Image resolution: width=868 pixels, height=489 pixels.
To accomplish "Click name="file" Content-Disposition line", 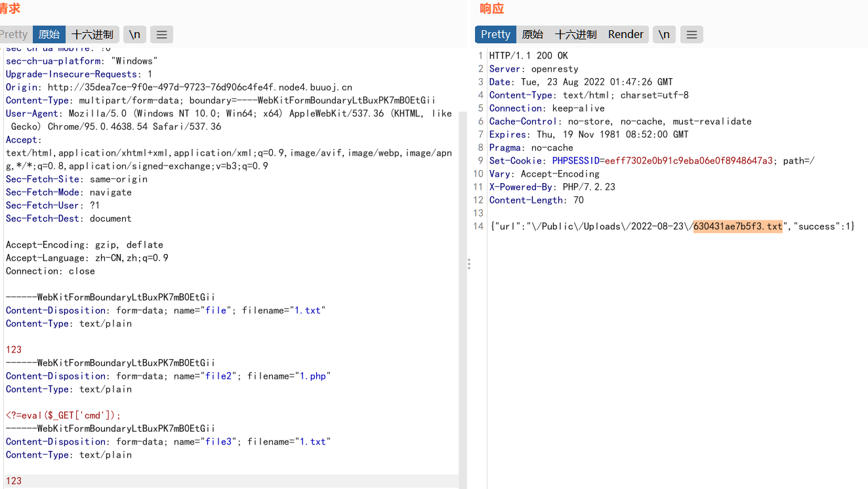I will tap(166, 310).
